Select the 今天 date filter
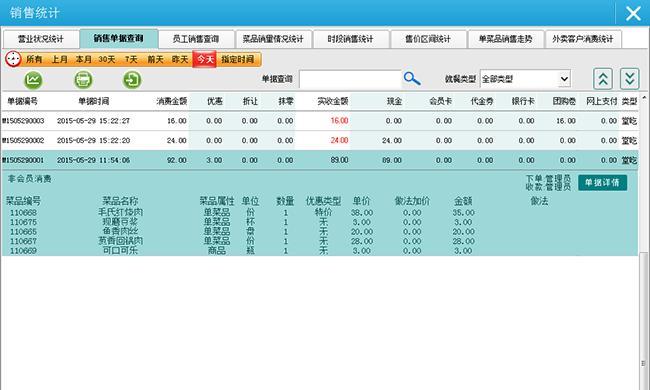Screen dimensions: 650x390 point(205,59)
